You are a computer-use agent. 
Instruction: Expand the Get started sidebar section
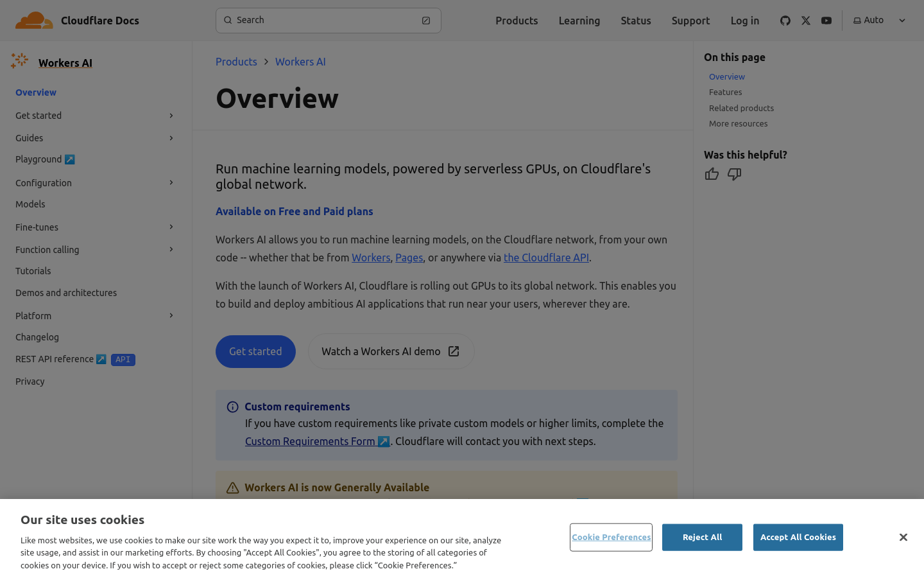(x=171, y=116)
